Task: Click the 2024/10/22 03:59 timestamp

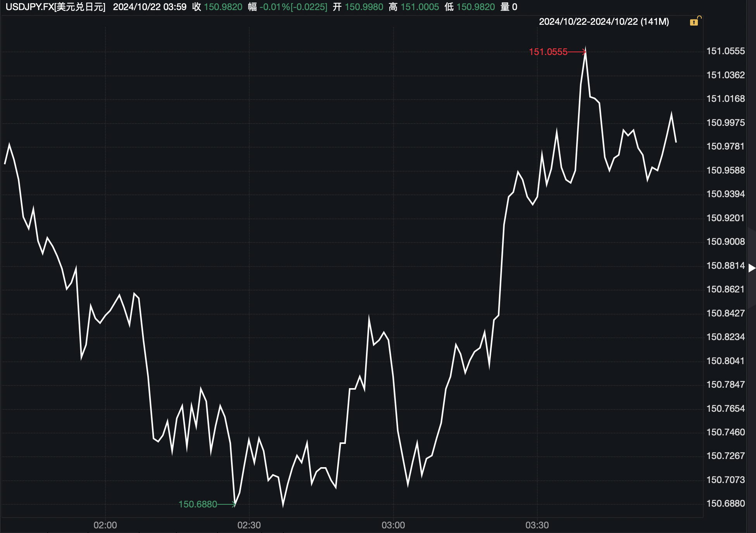Action: point(150,7)
